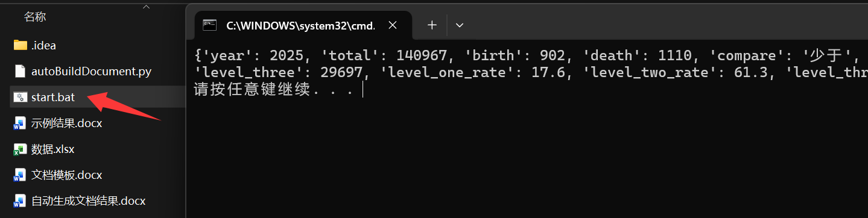Sort files by the 名称 column header
This screenshot has width=868, height=218.
coord(35,17)
